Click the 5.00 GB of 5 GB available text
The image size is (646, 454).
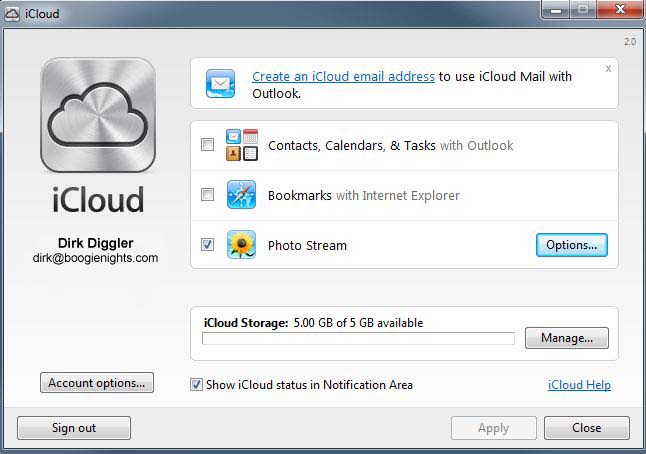[358, 323]
